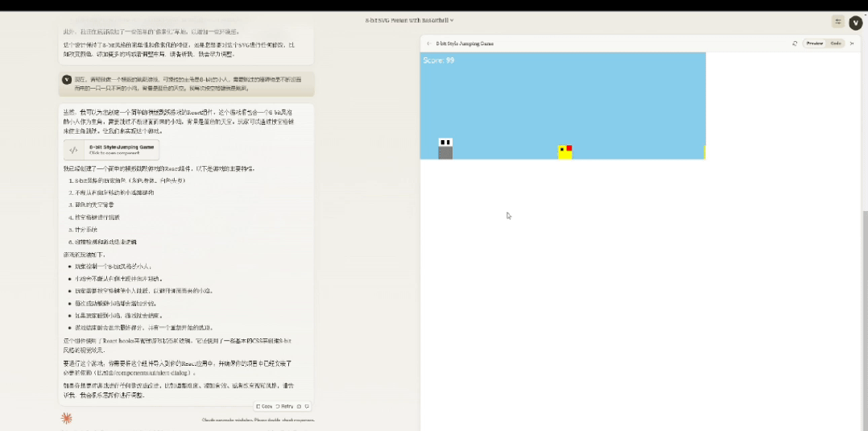This screenshot has height=431, width=868.
Task: Click the yellow bird in the game
Action: pos(564,152)
